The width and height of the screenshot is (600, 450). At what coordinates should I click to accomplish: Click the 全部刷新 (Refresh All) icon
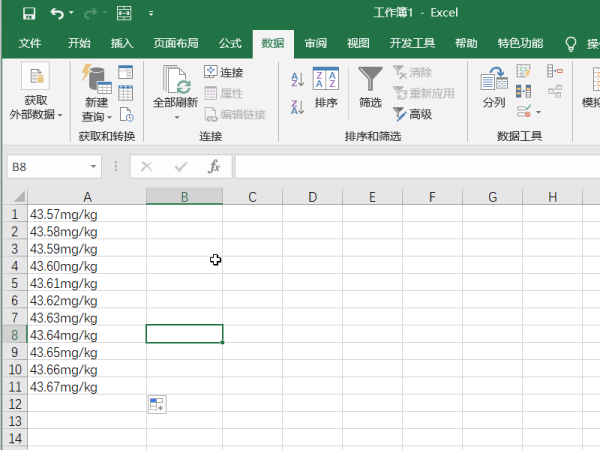(x=177, y=87)
